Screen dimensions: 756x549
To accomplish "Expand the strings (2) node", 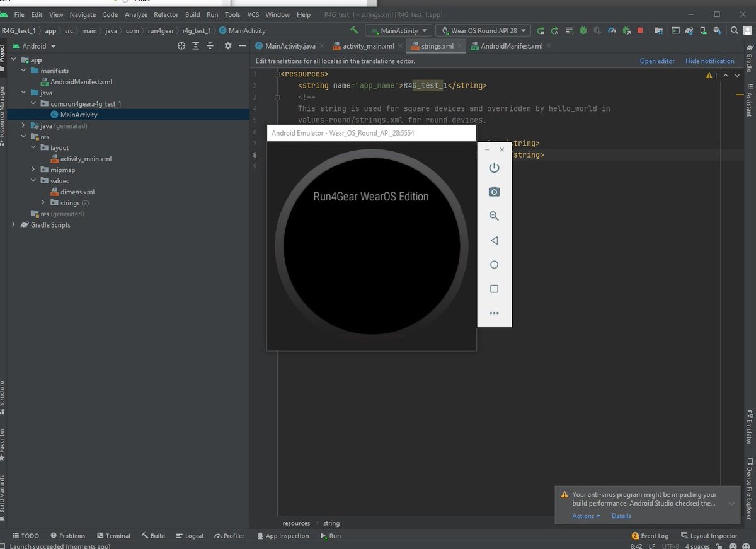I will pyautogui.click(x=44, y=202).
